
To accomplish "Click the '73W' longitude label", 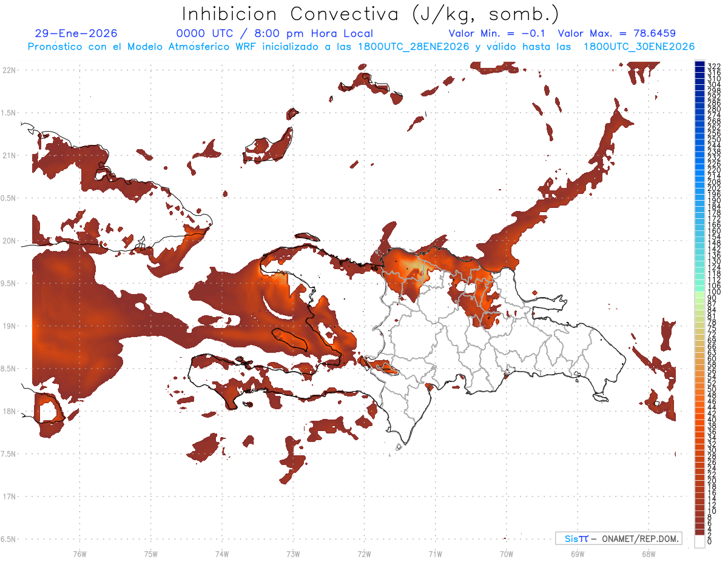I will pyautogui.click(x=293, y=554).
